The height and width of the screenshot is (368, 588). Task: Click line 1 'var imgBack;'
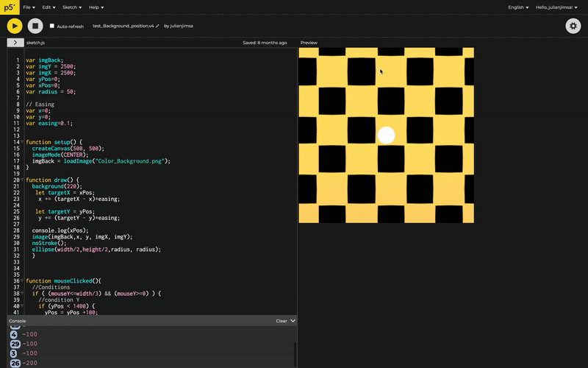(44, 60)
